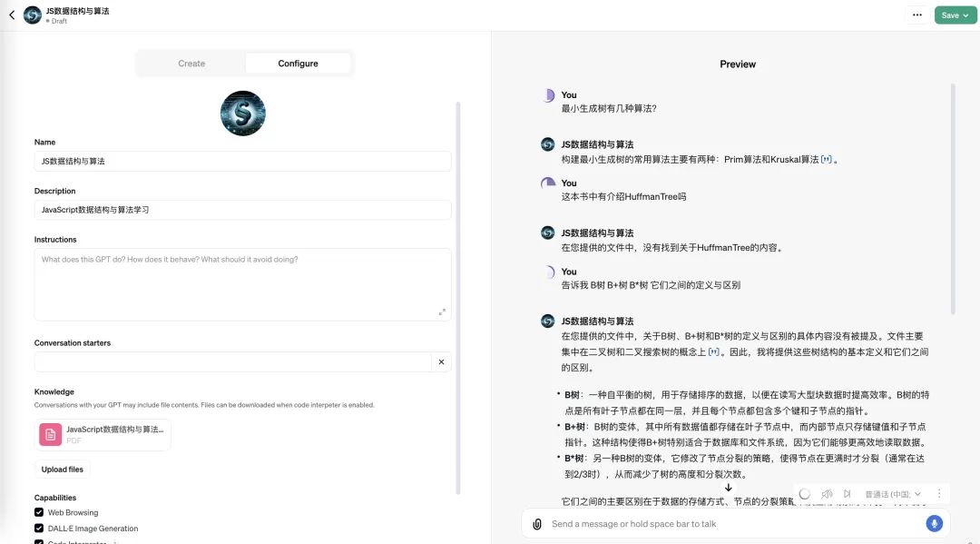Click the Upload files button
The height and width of the screenshot is (544, 980).
(63, 470)
